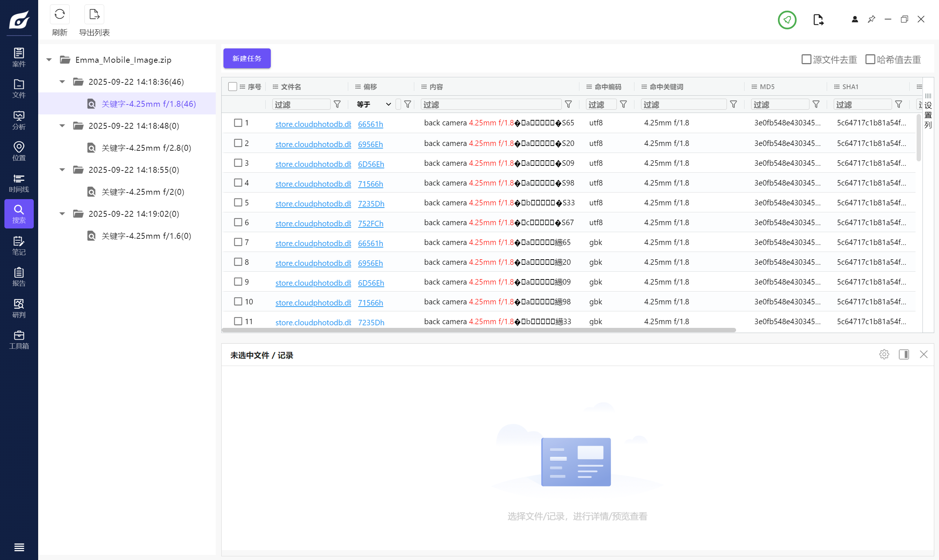Open the 分析 analysis sidebar icon

[x=19, y=120]
